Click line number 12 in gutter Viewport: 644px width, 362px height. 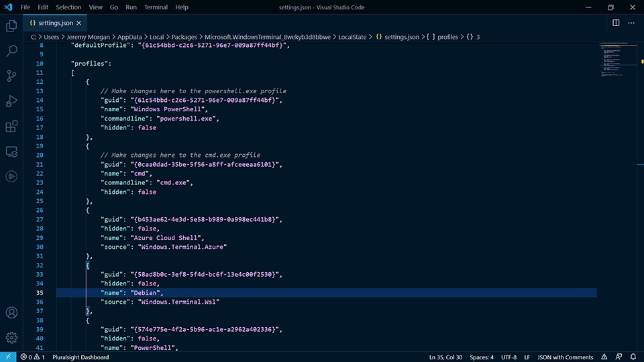(x=40, y=82)
